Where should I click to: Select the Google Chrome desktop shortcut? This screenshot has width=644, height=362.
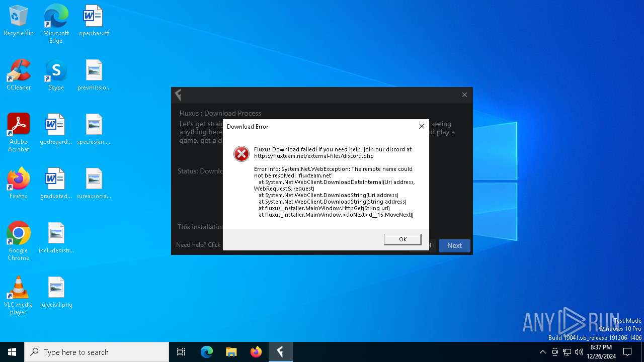pyautogui.click(x=19, y=241)
